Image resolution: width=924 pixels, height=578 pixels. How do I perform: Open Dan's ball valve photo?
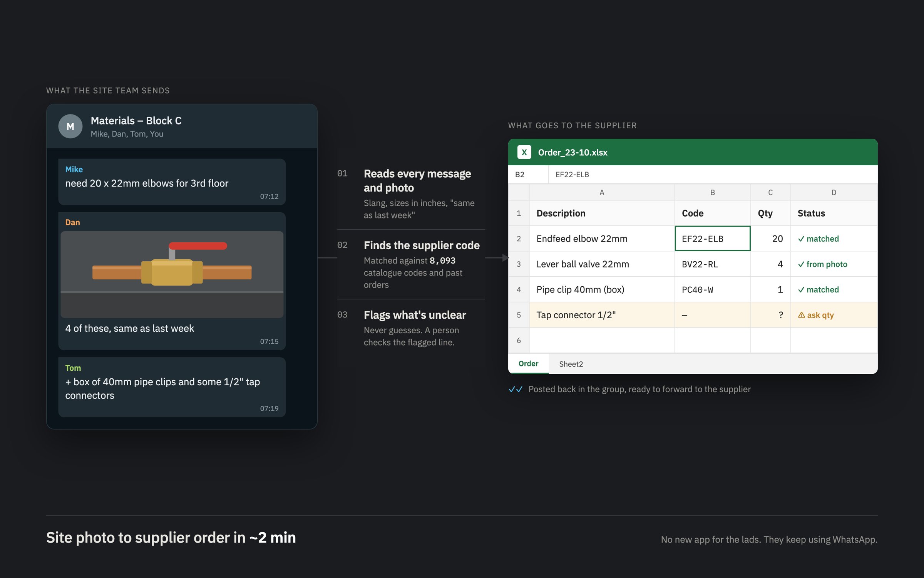click(x=172, y=274)
